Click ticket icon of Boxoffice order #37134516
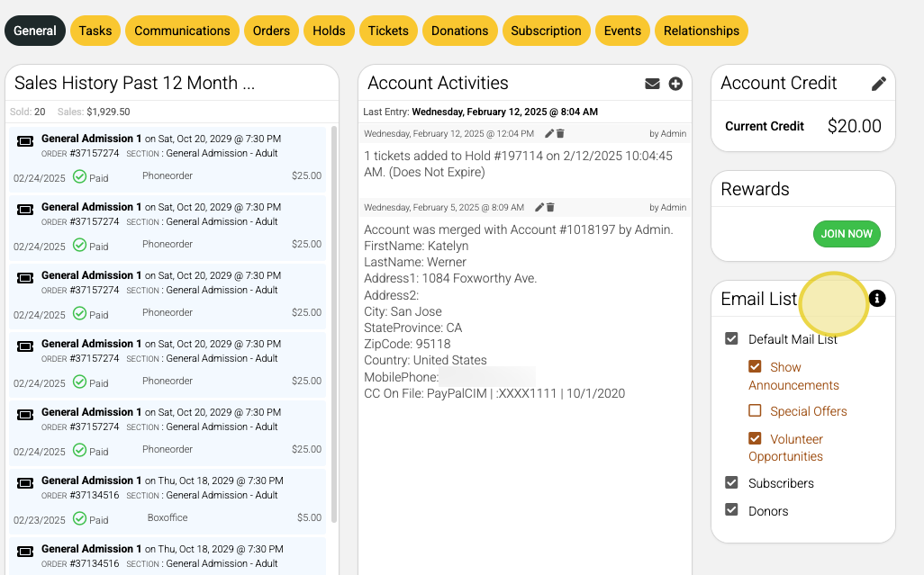 coord(24,483)
